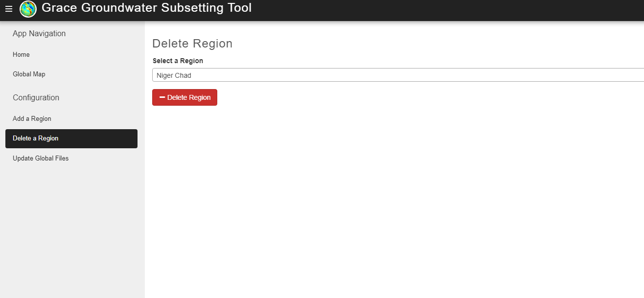644x298 pixels.
Task: Expand the Select a Region dropdown
Action: 398,75
